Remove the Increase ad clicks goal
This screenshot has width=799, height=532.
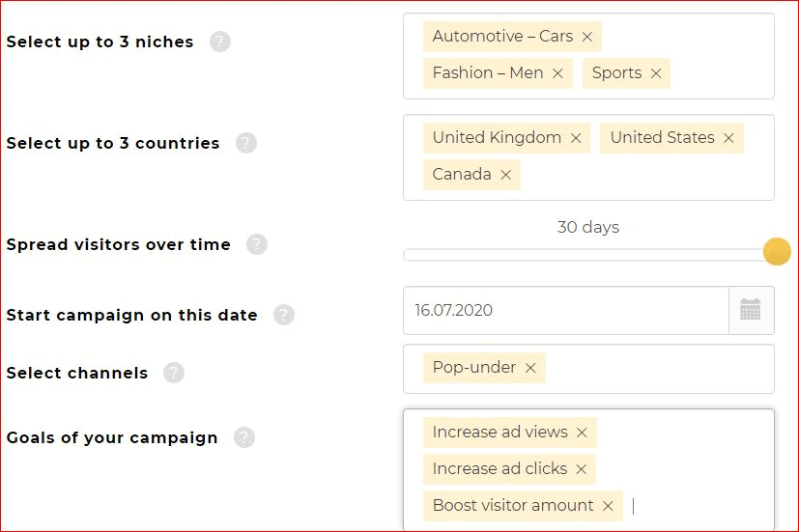582,469
